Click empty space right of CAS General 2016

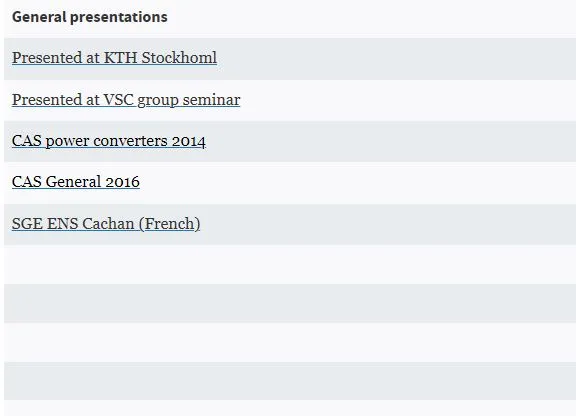358,183
